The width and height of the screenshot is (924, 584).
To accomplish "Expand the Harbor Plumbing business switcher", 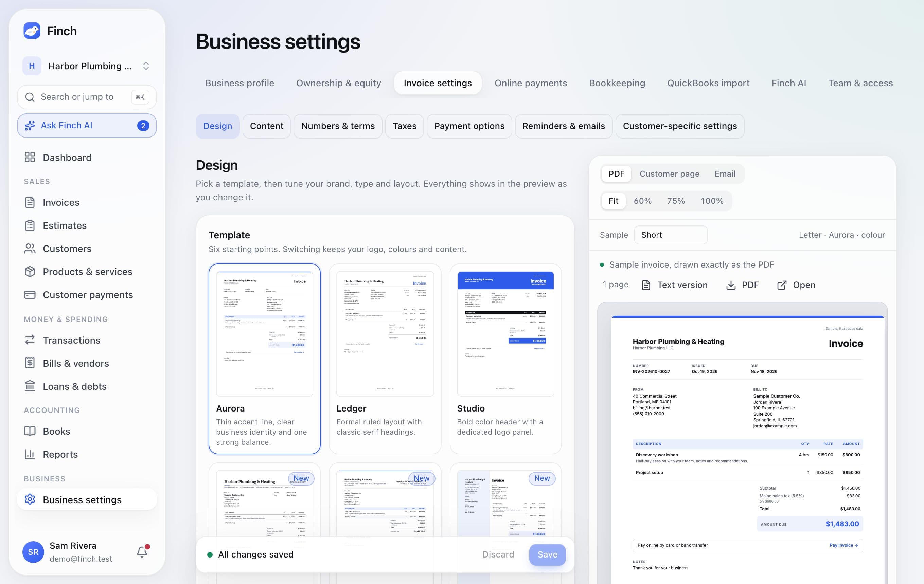I will pyautogui.click(x=87, y=66).
